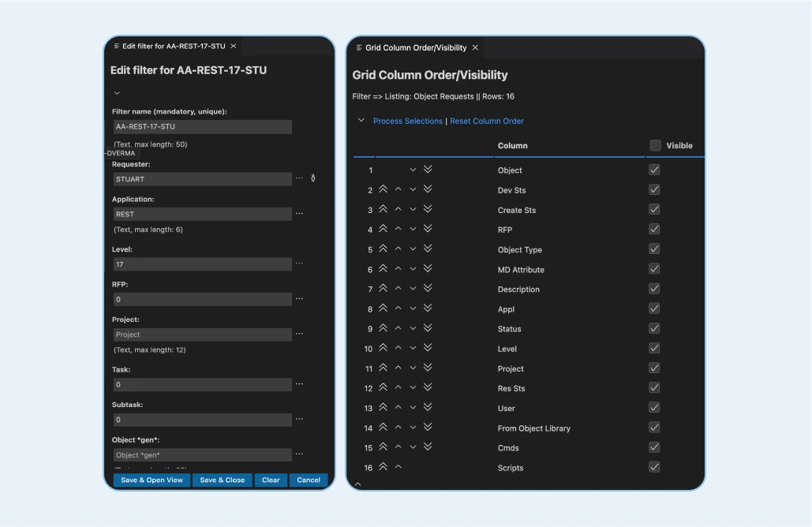Open lookup ellipsis for Application field
Image resolution: width=812 pixels, height=527 pixels.
[x=299, y=214]
